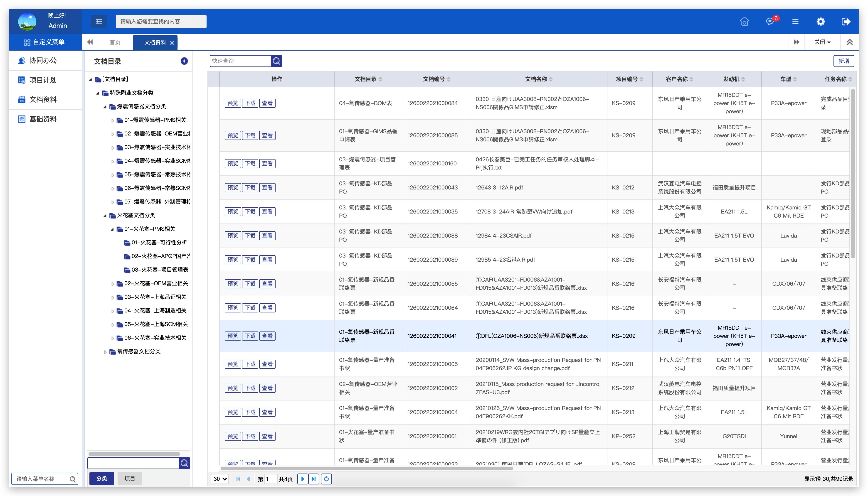
Task: Open the settings gear icon
Action: (x=820, y=22)
